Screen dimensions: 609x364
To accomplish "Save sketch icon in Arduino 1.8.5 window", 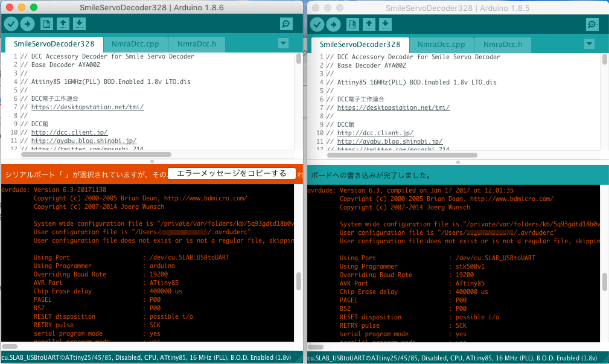I will [x=385, y=25].
